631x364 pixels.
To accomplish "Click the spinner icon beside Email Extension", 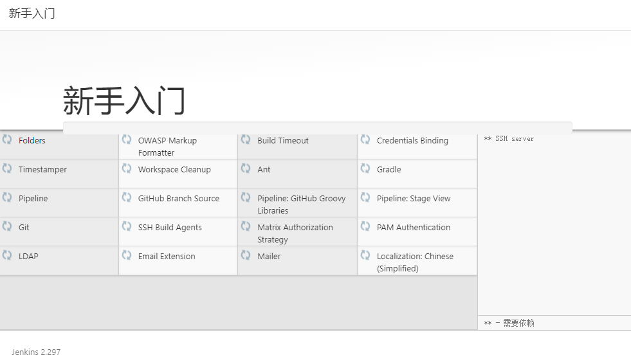I will point(126,255).
